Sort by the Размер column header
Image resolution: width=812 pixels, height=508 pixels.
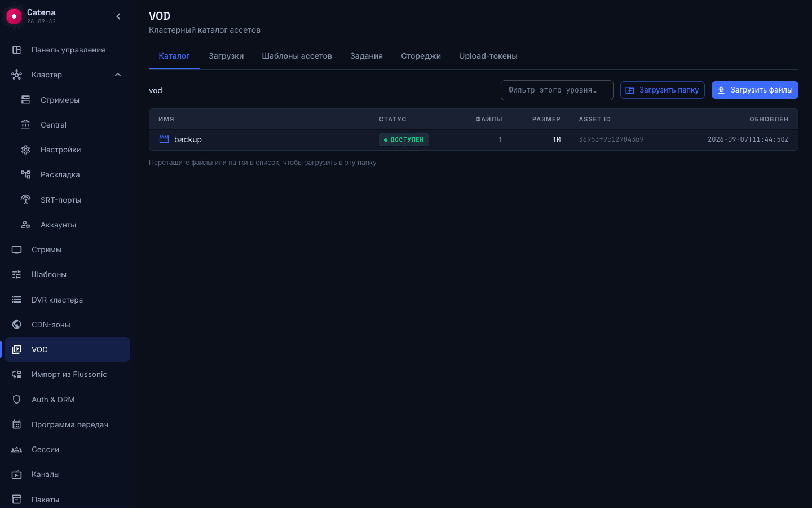[x=546, y=119]
